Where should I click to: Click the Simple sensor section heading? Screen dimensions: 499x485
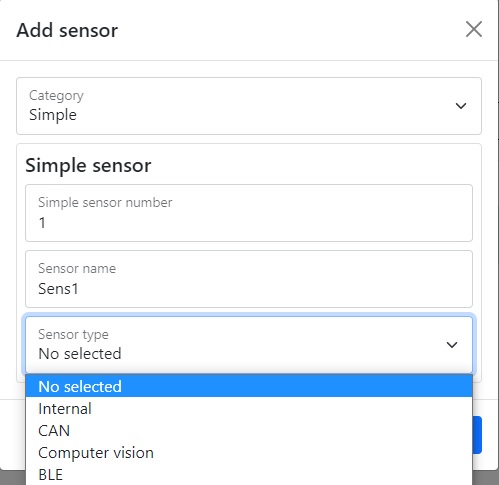click(88, 165)
